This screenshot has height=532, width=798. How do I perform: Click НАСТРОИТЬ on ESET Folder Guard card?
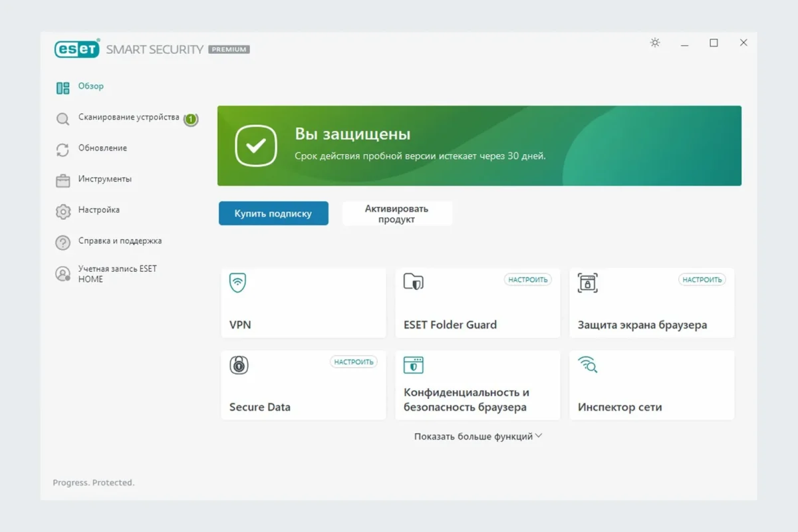(528, 280)
